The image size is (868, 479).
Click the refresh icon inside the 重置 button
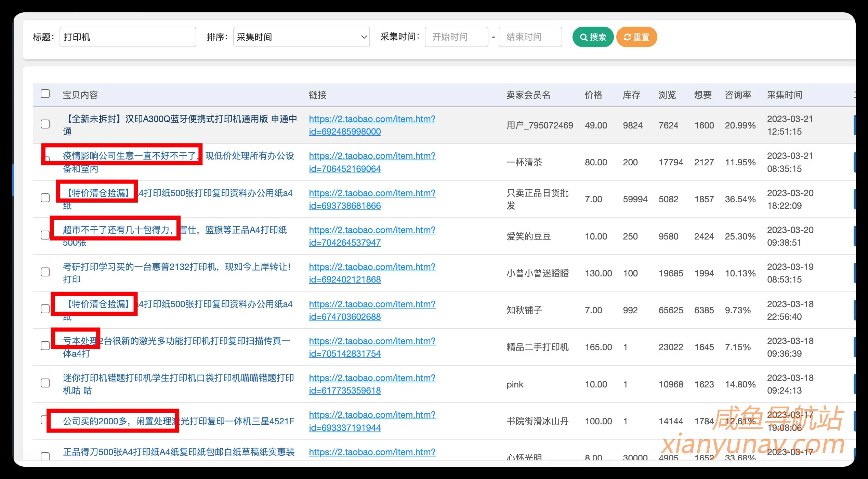point(627,37)
